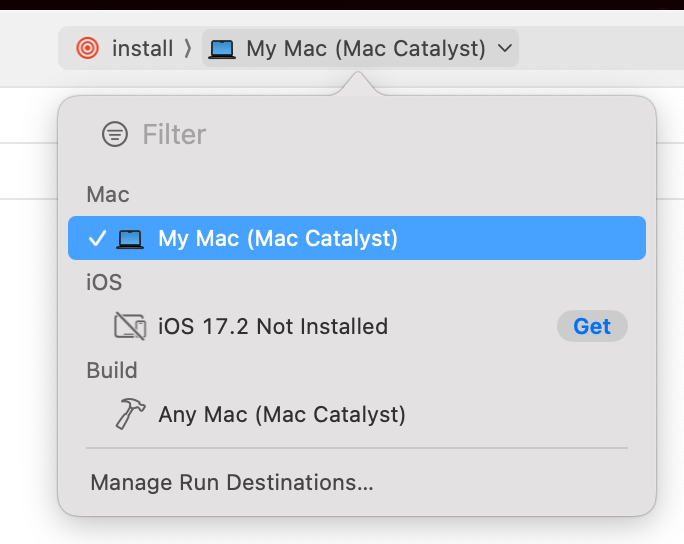Select My Mac (Mac Catalyst) destination row
Viewport: 684px width, 544px height.
point(357,238)
